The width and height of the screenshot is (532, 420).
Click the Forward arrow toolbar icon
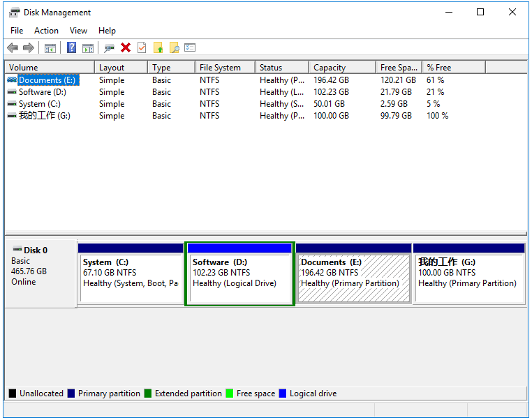29,48
